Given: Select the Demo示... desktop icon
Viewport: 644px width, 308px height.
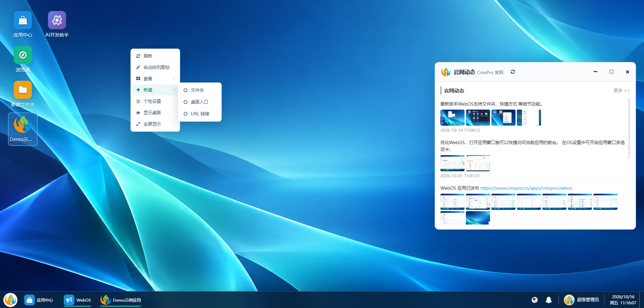Looking at the screenshot, I should [x=23, y=129].
